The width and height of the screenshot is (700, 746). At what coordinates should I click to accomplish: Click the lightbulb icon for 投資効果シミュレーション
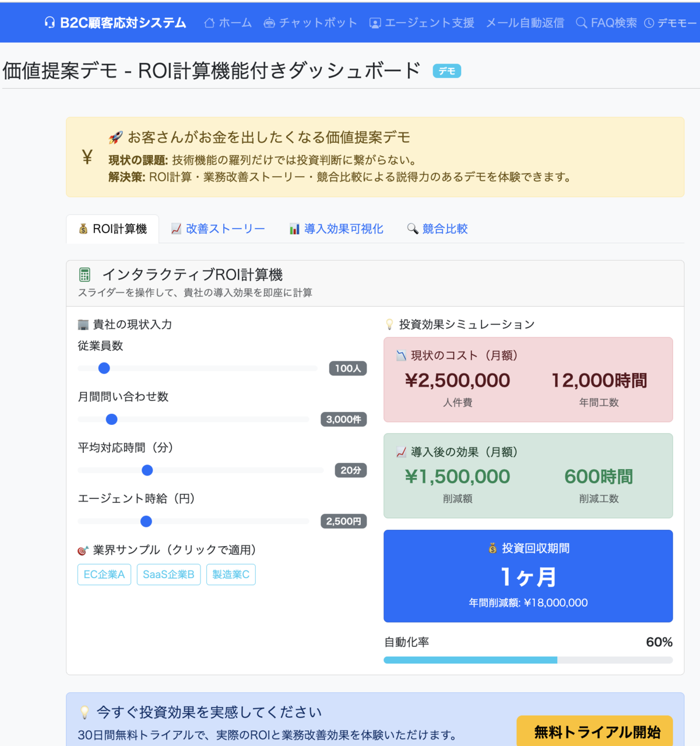tap(389, 324)
